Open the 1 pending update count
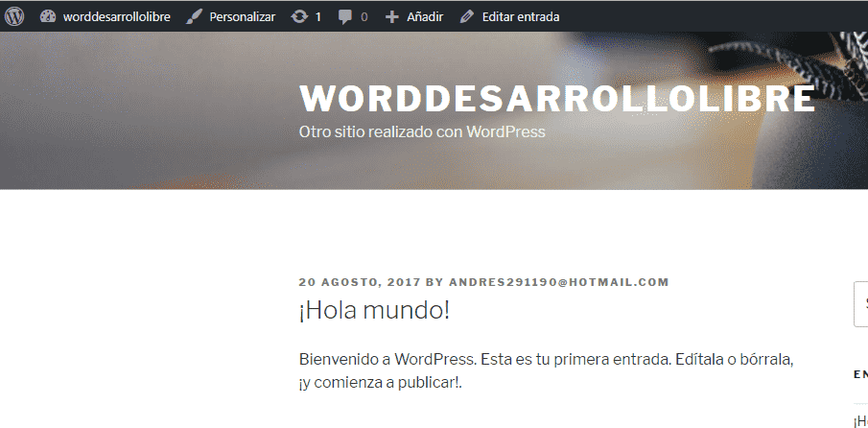The image size is (868, 428). (x=317, y=17)
